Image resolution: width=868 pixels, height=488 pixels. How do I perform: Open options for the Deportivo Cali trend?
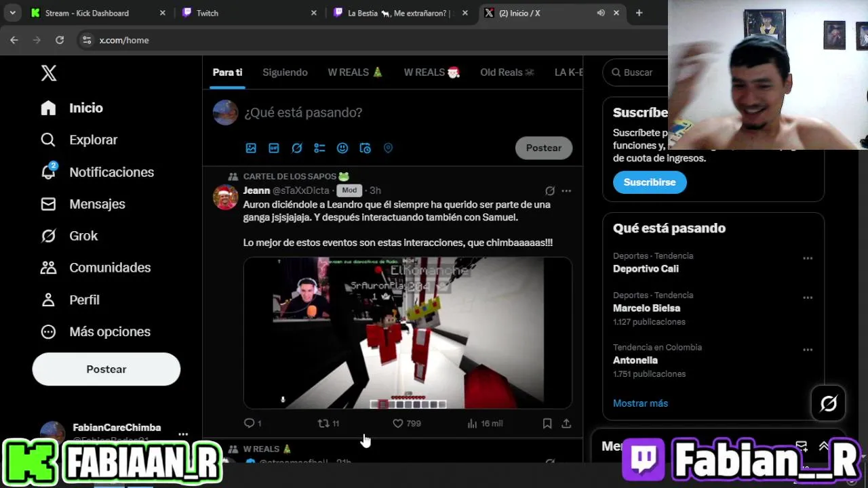click(x=808, y=258)
